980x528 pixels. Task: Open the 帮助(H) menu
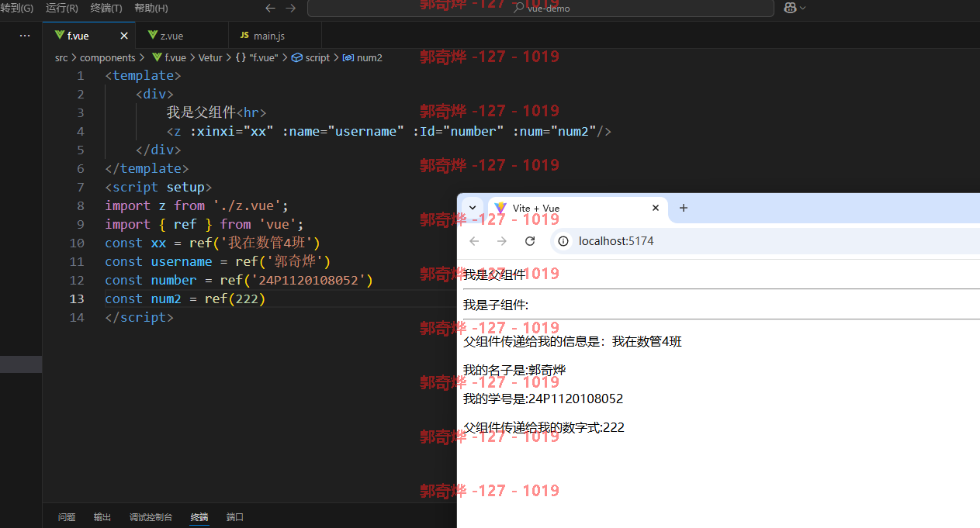[151, 8]
